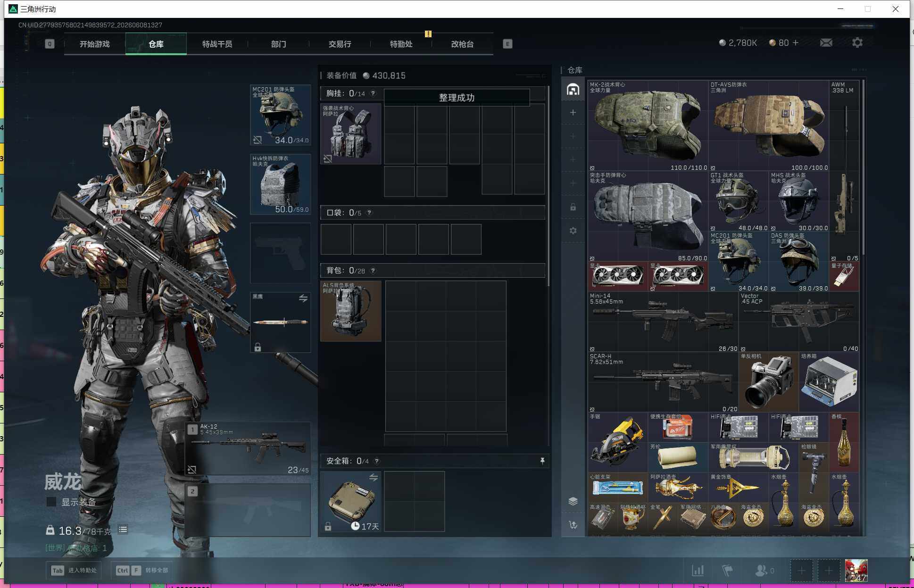Viewport: 914px width, 588px height.
Task: Click the Tab 进入特勤处 button
Action: 75,570
